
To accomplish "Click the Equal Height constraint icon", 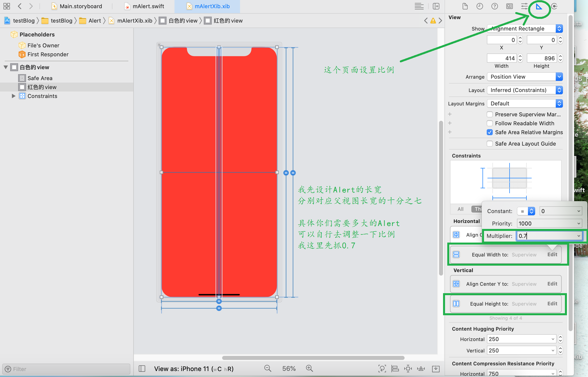I will click(456, 304).
